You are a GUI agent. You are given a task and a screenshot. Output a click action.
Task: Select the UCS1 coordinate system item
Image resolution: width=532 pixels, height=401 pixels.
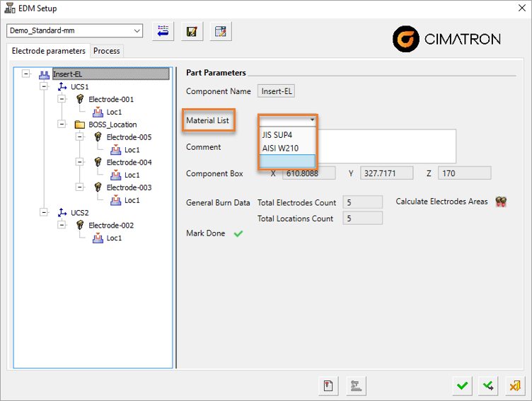(80, 87)
